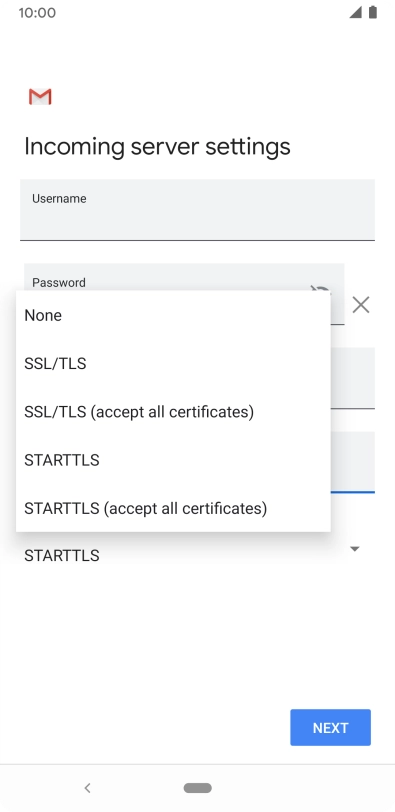Open the security type dropdown arrow
Screen dimensions: 395x812
coord(355,549)
